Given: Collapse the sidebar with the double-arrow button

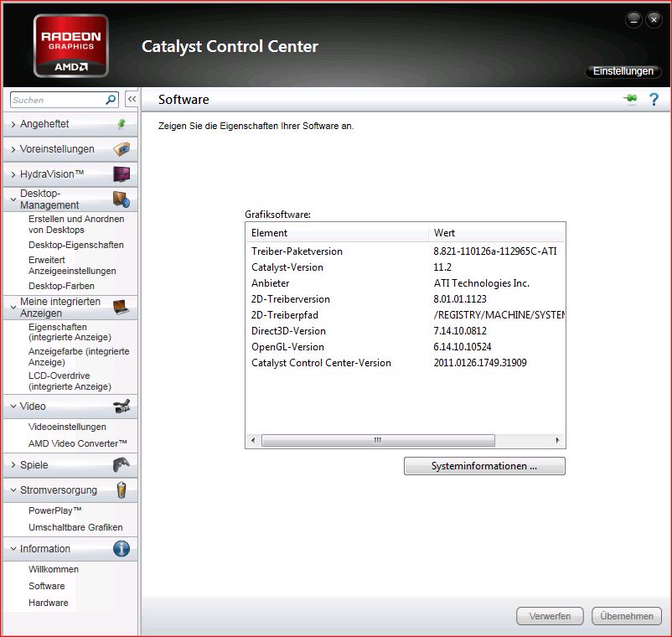Looking at the screenshot, I should tap(132, 99).
